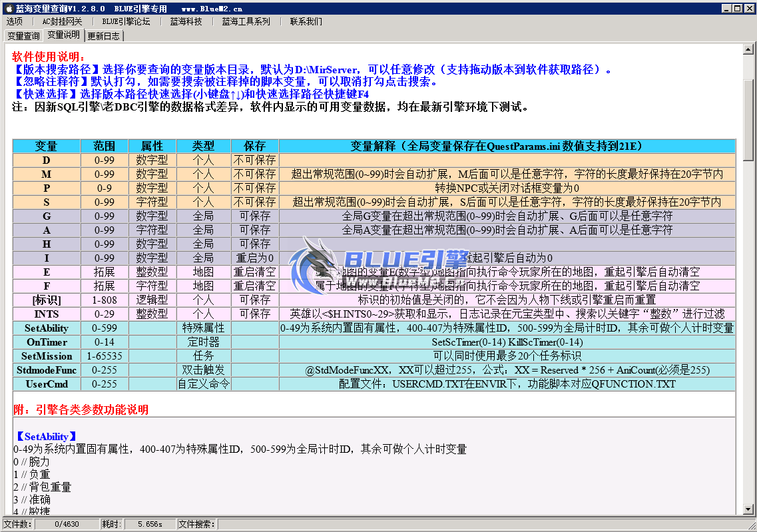Click the 【SetAbility】 section heading

pos(46,437)
